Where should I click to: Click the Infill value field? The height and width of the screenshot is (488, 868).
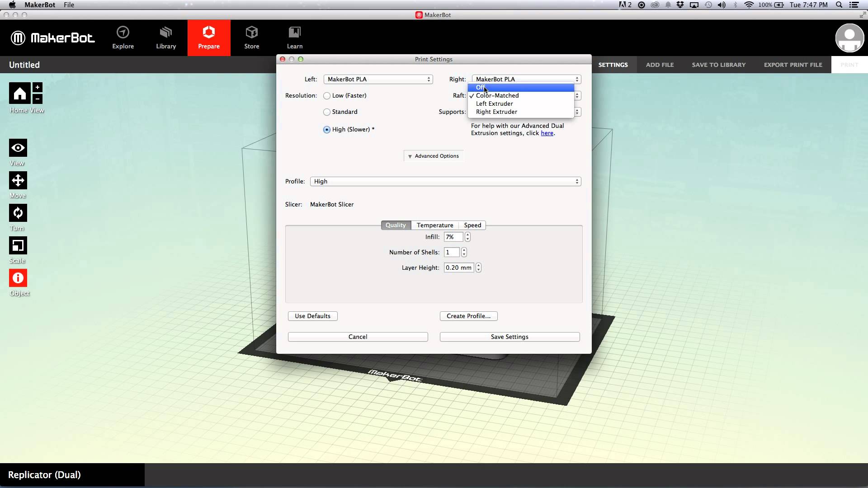click(x=453, y=237)
